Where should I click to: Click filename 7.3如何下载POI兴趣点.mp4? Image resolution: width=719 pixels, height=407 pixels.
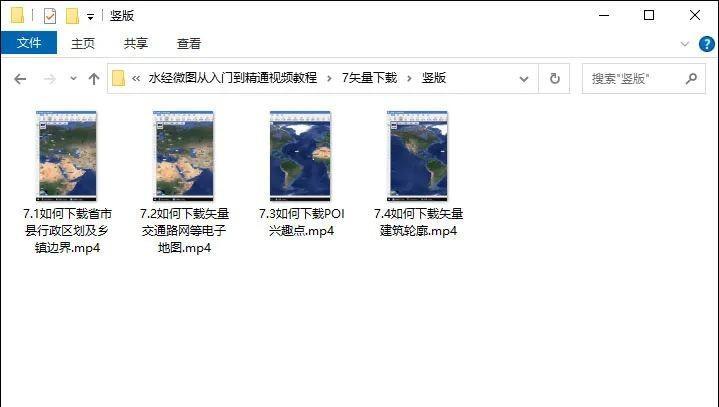point(301,222)
